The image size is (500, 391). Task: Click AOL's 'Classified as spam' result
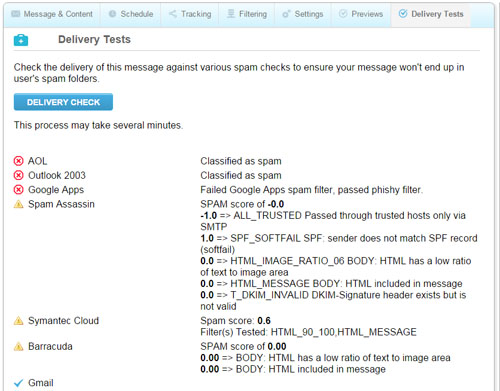[241, 161]
